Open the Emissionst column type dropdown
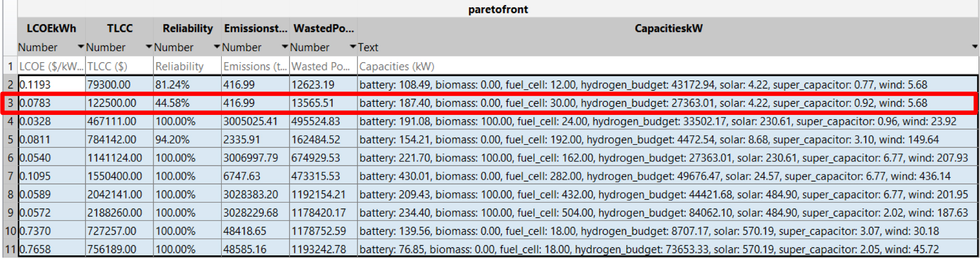Image resolution: width=980 pixels, height=258 pixels. (x=285, y=47)
